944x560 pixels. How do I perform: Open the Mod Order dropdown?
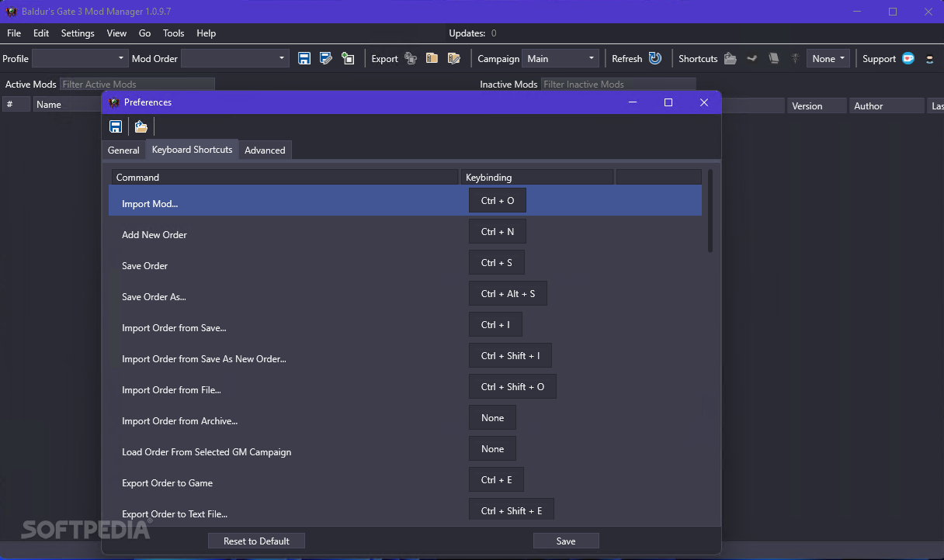pos(235,58)
